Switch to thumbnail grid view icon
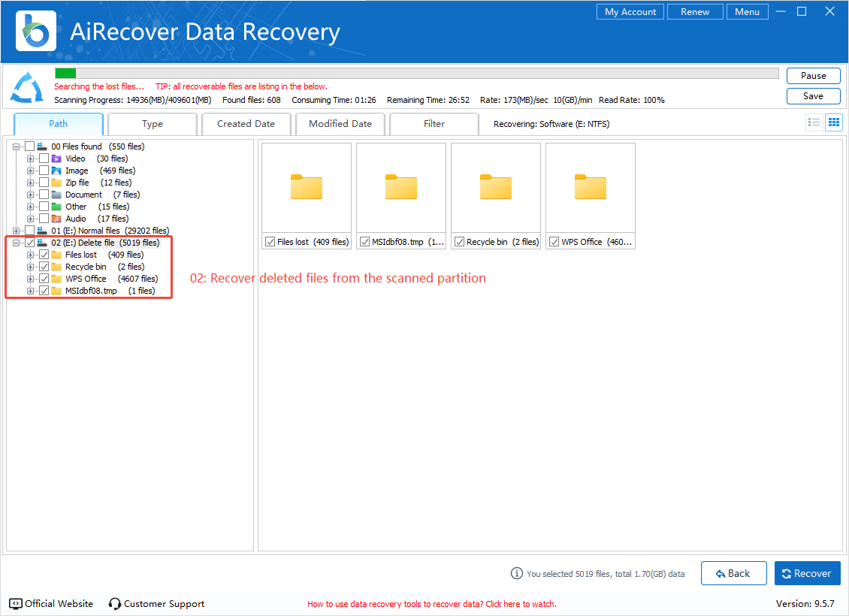Image resolution: width=849 pixels, height=616 pixels. 833,122
